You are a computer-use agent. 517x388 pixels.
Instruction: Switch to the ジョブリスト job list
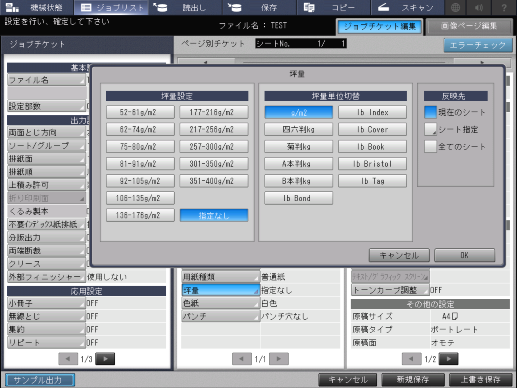pos(111,7)
